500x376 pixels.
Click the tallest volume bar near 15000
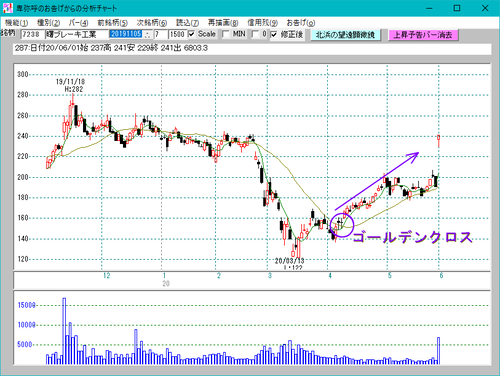[x=64, y=331]
